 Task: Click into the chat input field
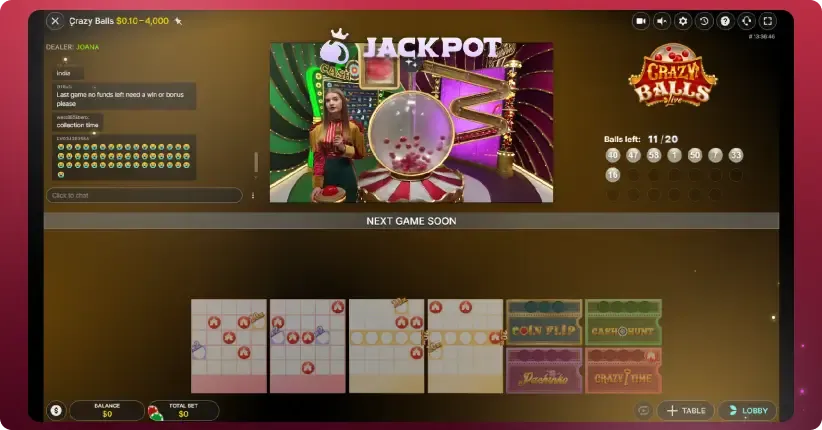(144, 195)
